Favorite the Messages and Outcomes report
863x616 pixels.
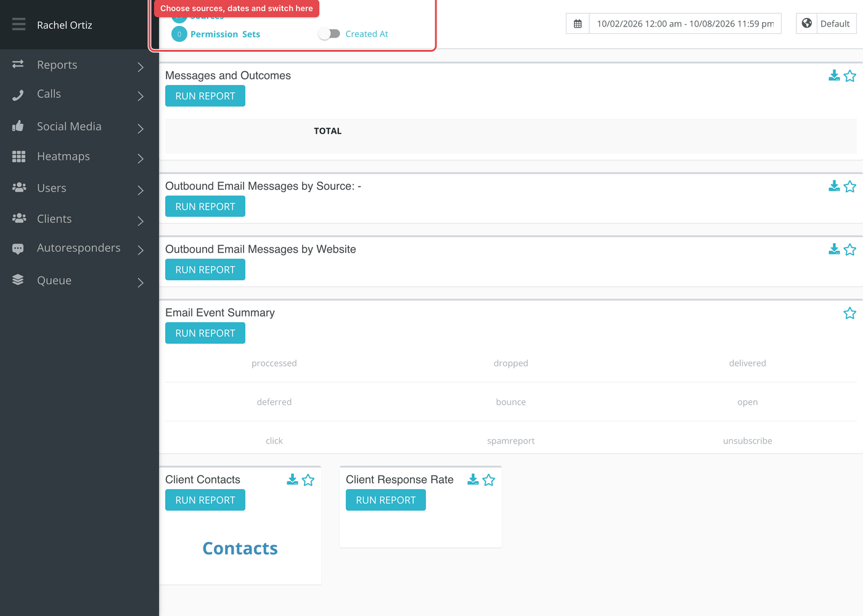tap(850, 76)
